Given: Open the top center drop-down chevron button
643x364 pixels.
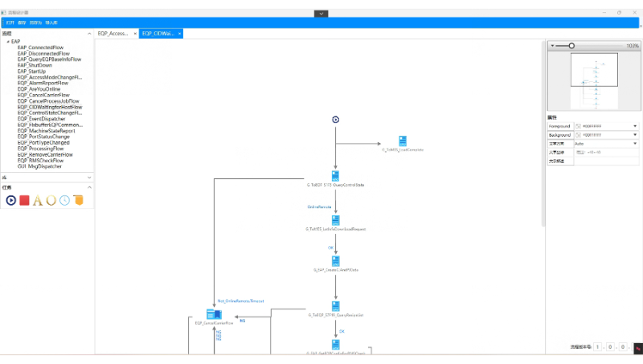Looking at the screenshot, I should [321, 14].
